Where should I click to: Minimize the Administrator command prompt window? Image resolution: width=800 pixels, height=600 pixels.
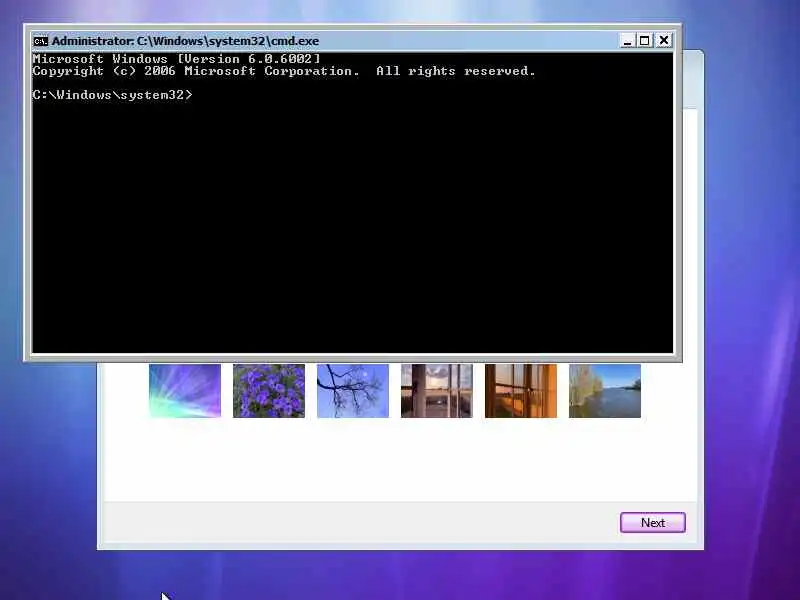point(628,40)
